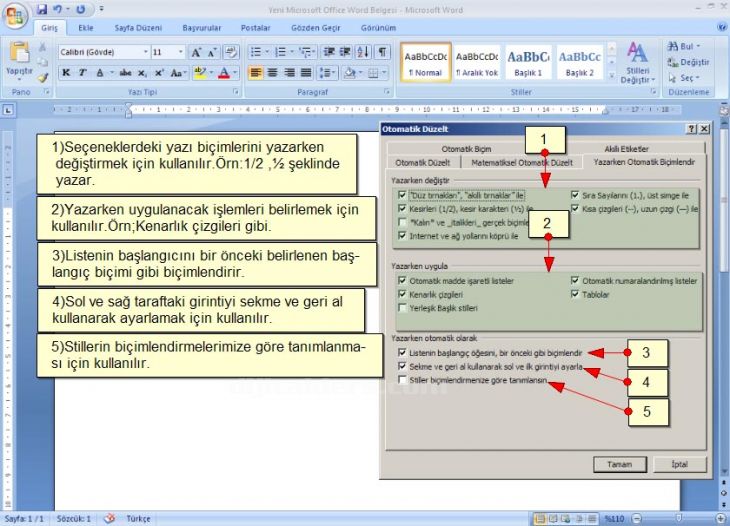The height and width of the screenshot is (526, 730).
Task: Toggle bold (K) formatting
Action: (x=66, y=73)
